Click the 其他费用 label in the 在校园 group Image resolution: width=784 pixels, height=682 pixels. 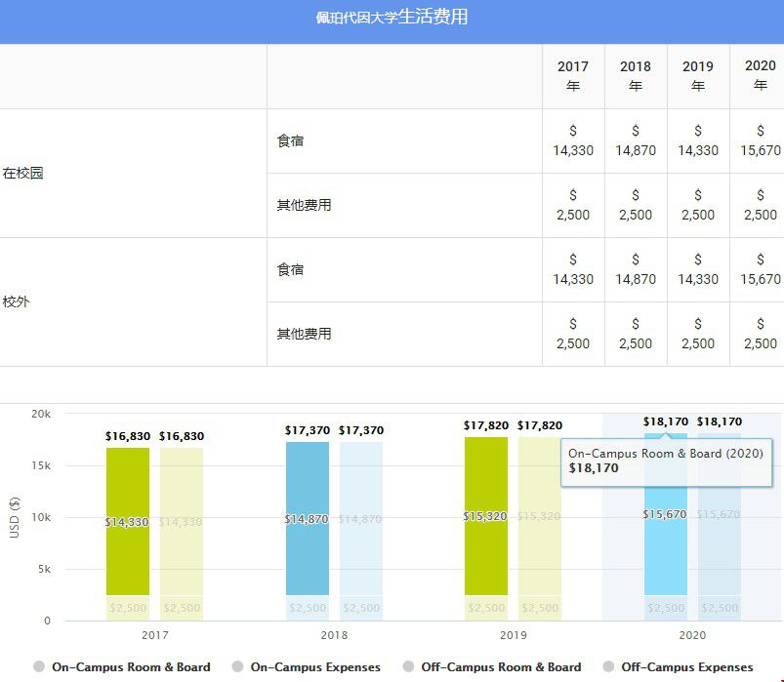point(304,205)
